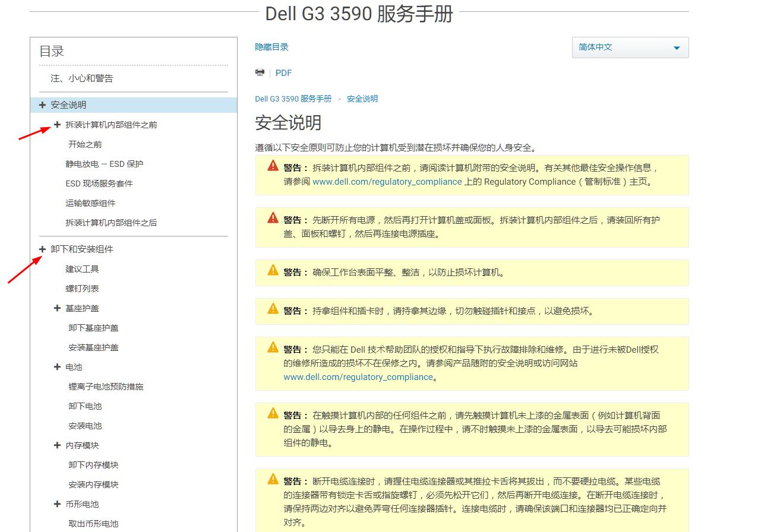Open the PDF version of the manual
This screenshot has width=780, height=532.
pyautogui.click(x=283, y=72)
